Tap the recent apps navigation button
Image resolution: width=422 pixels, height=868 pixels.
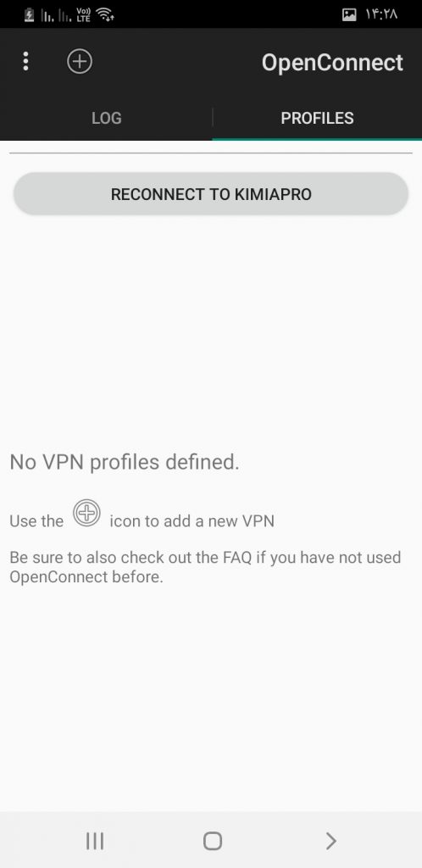click(x=95, y=841)
